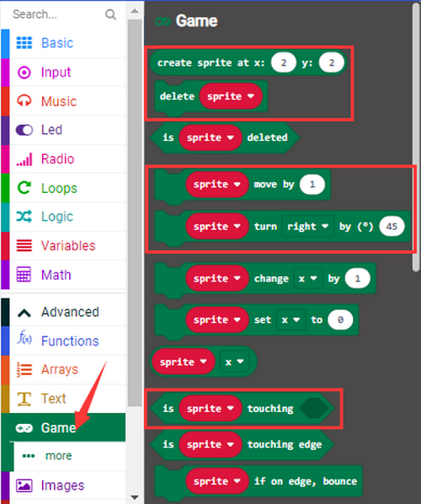Image resolution: width=421 pixels, height=504 pixels.
Task: Open x dropdown in change by block
Action: click(x=307, y=279)
